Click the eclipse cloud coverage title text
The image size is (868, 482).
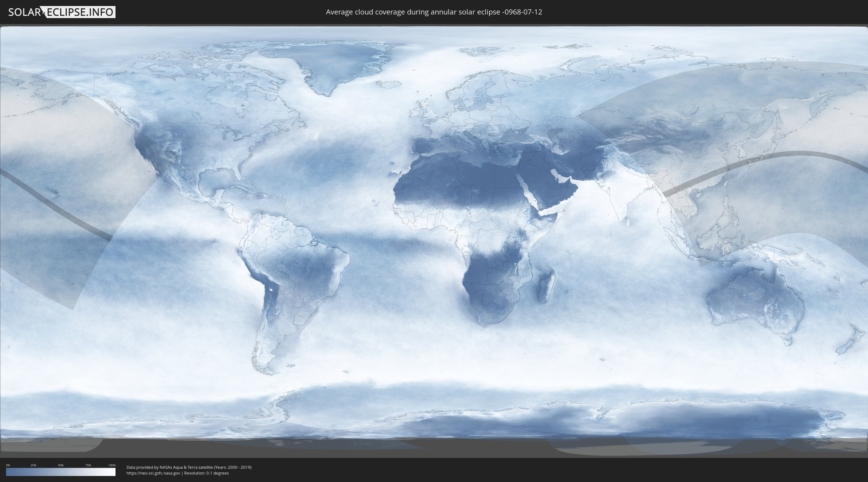(434, 12)
